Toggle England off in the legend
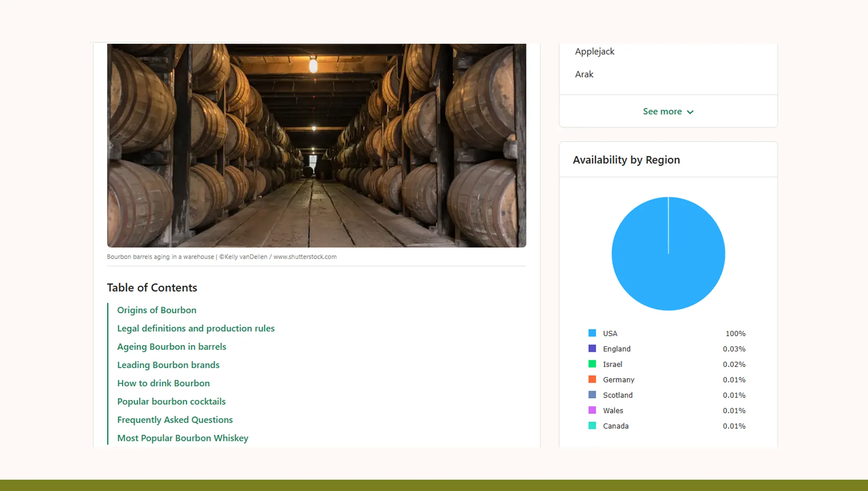Screen dimensions: 868x491 [617, 349]
